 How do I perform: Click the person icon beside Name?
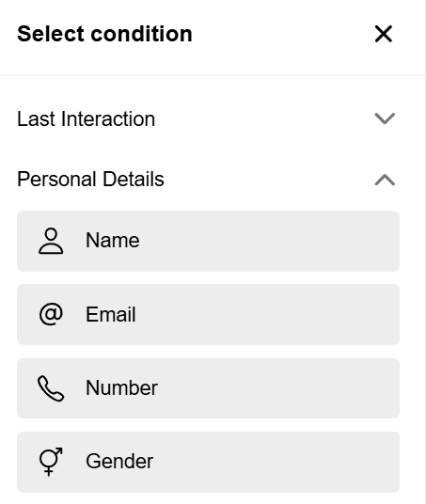51,241
